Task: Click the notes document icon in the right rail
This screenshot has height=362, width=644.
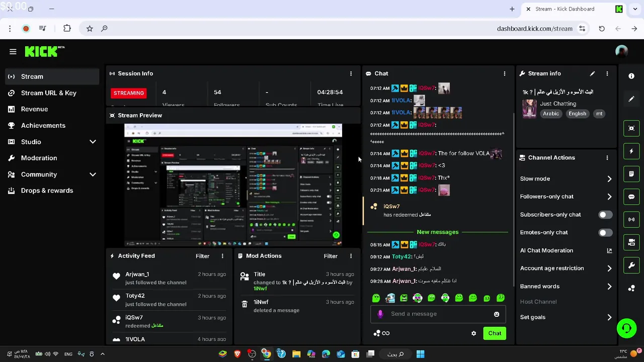Action: point(631,174)
